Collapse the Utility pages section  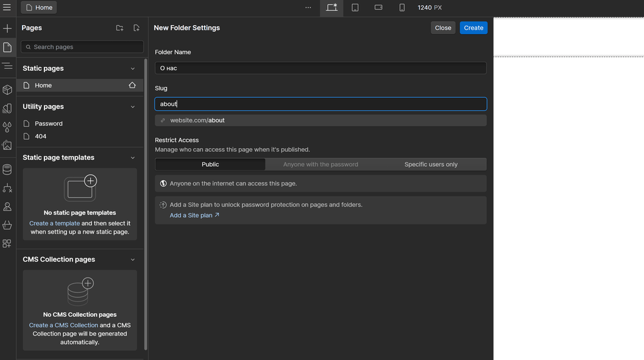pyautogui.click(x=133, y=107)
